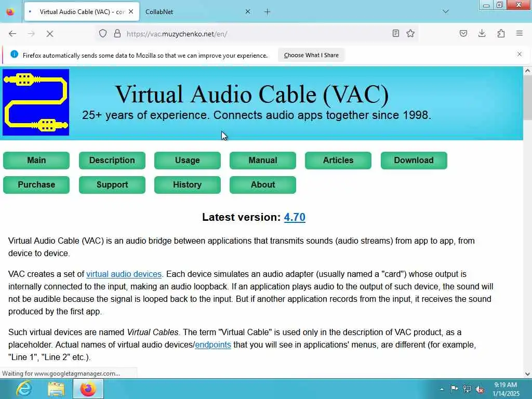Click the Firefox taskbar icon
This screenshot has width=532, height=399.
(x=88, y=389)
